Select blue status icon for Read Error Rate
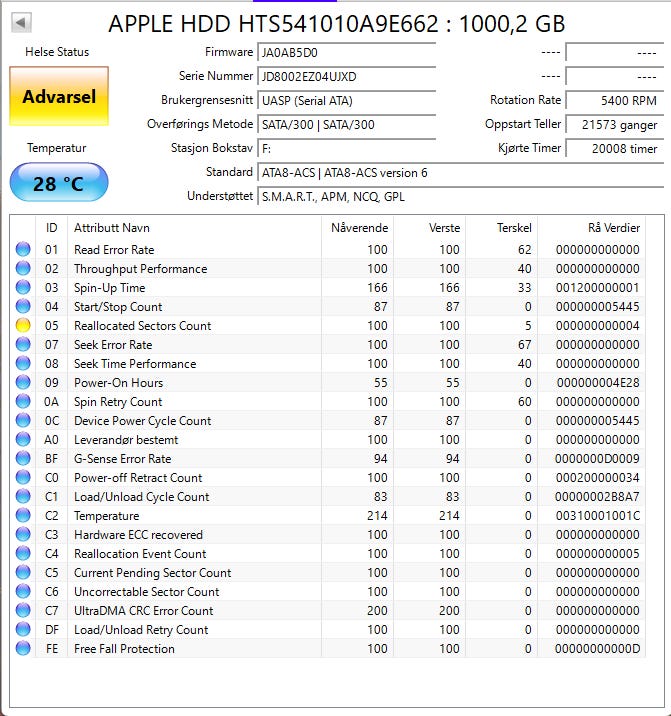671x716 pixels. [23, 249]
